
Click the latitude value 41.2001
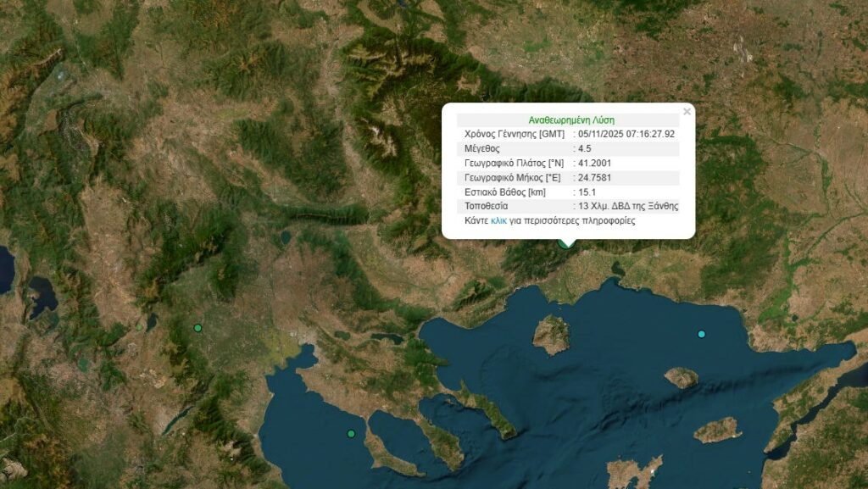[594, 163]
